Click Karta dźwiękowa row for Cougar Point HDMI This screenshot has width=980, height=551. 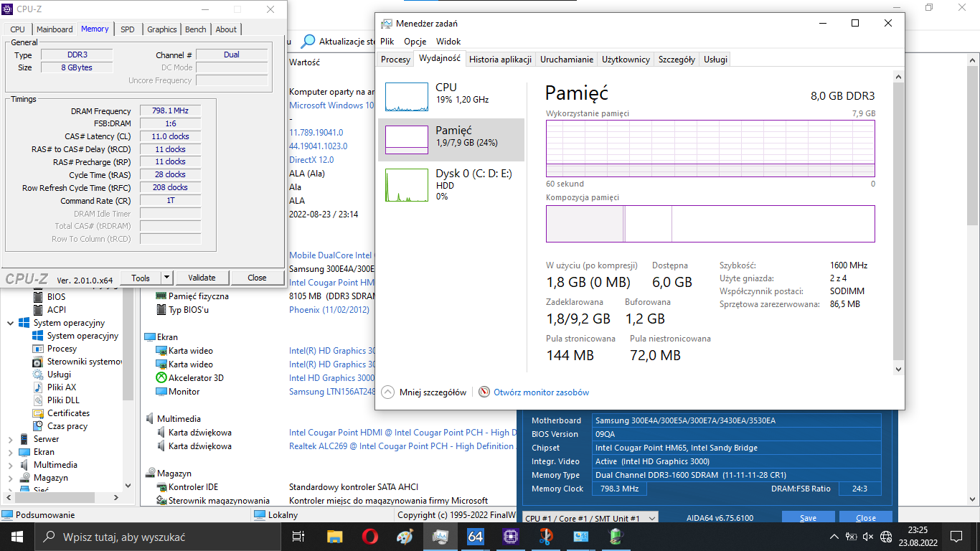[x=194, y=433]
